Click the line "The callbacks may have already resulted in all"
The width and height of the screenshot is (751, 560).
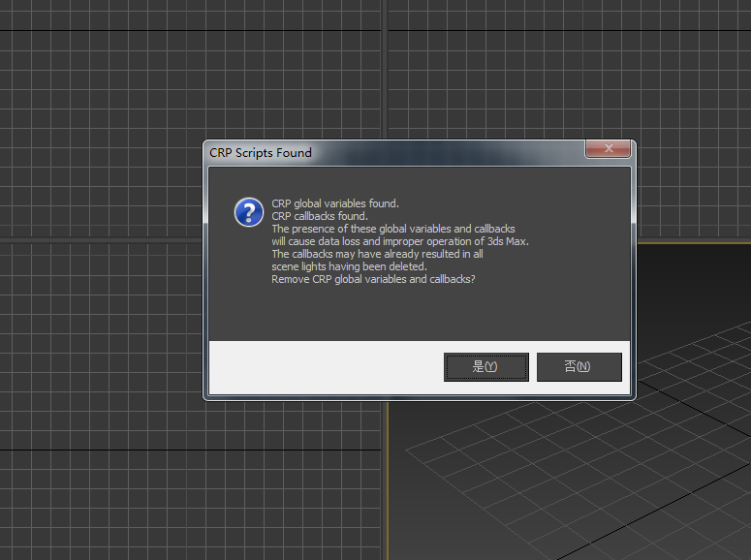377,254
